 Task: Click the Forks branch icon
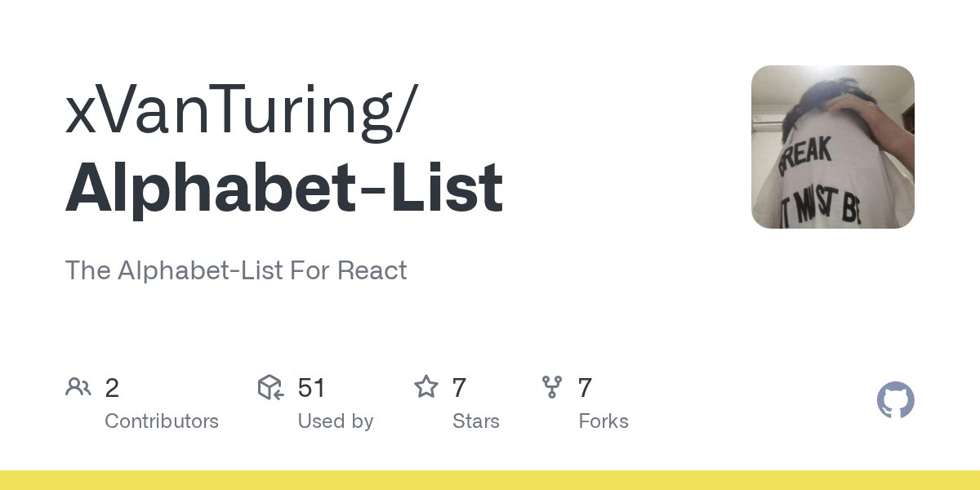coord(552,386)
